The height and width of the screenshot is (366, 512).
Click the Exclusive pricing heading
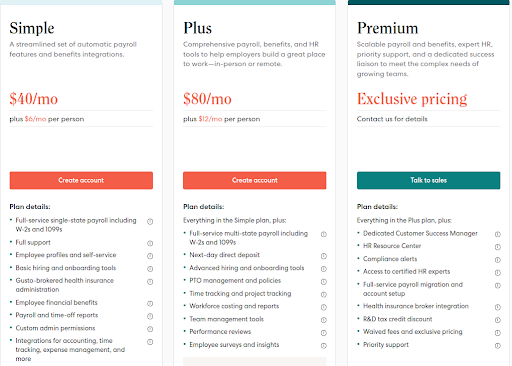[x=412, y=99]
